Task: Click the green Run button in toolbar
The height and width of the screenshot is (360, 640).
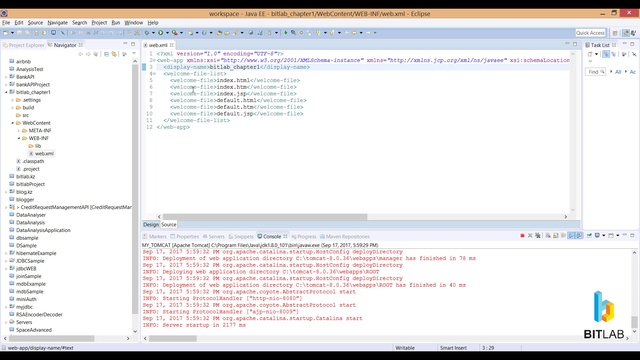Action: [160, 33]
